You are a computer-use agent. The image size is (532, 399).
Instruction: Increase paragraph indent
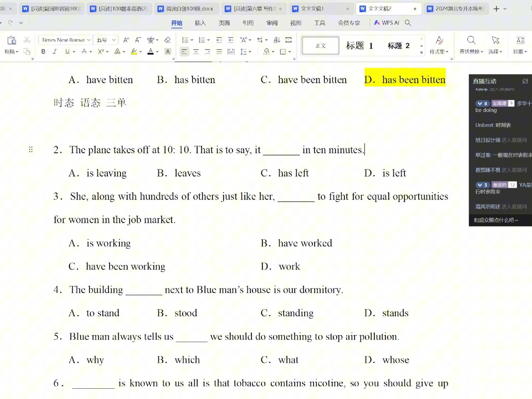click(x=231, y=40)
